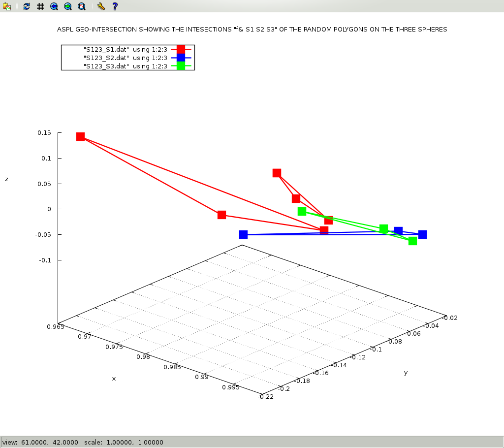
Task: Autoscale the plot with zoom icon
Action: pyautogui.click(x=82, y=6)
